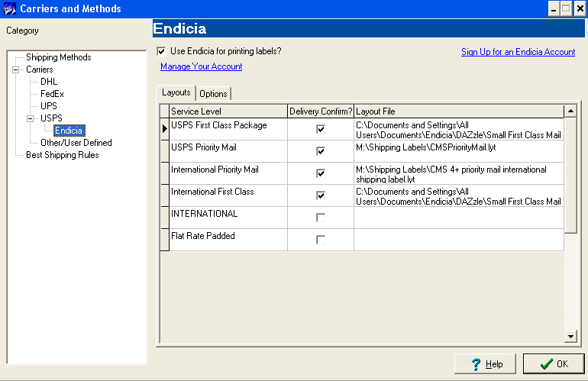Click the Help button
Screen dimensions: 588x381
485,363
